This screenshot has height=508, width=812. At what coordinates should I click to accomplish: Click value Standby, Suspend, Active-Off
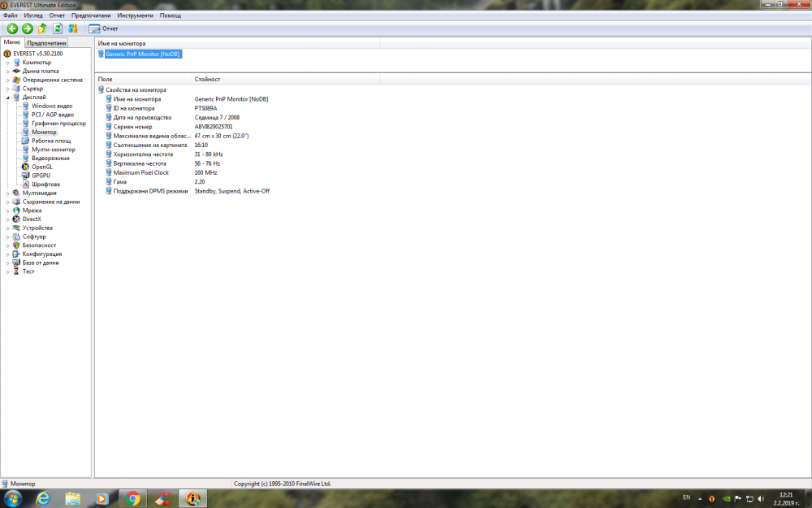(x=232, y=191)
